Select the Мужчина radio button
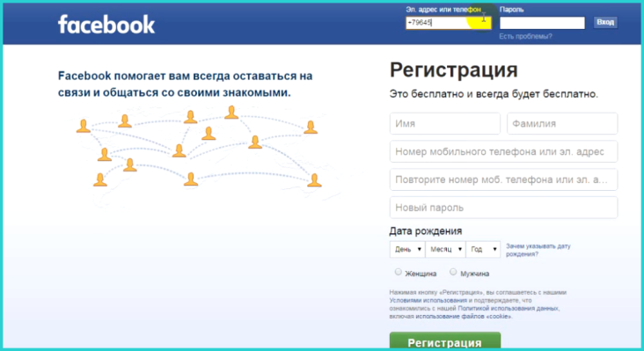This screenshot has width=644, height=351. (453, 272)
